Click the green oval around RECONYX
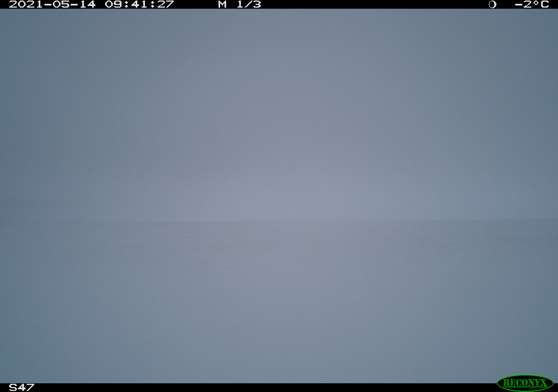Viewport: 558px width, 392px height. pos(525,383)
